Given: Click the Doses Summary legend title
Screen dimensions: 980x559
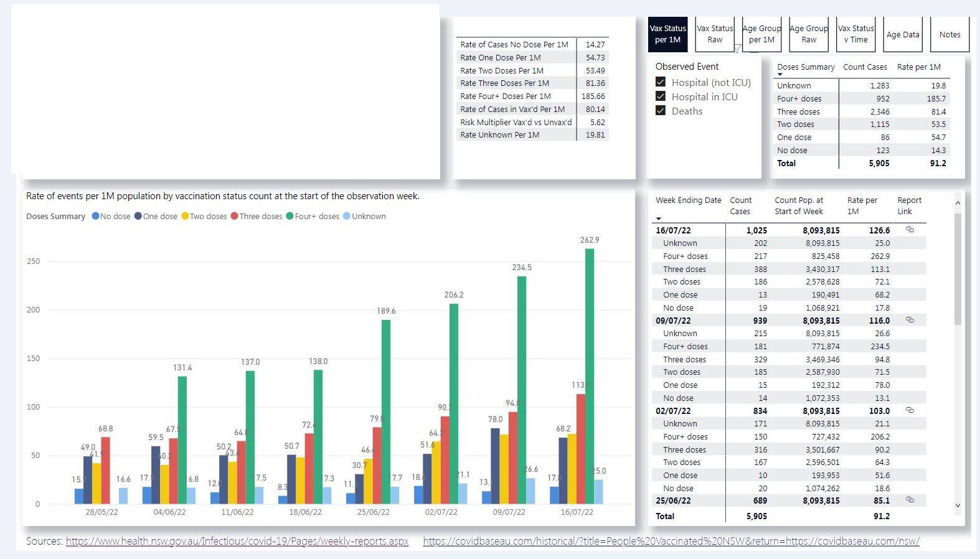Looking at the screenshot, I should (55, 216).
